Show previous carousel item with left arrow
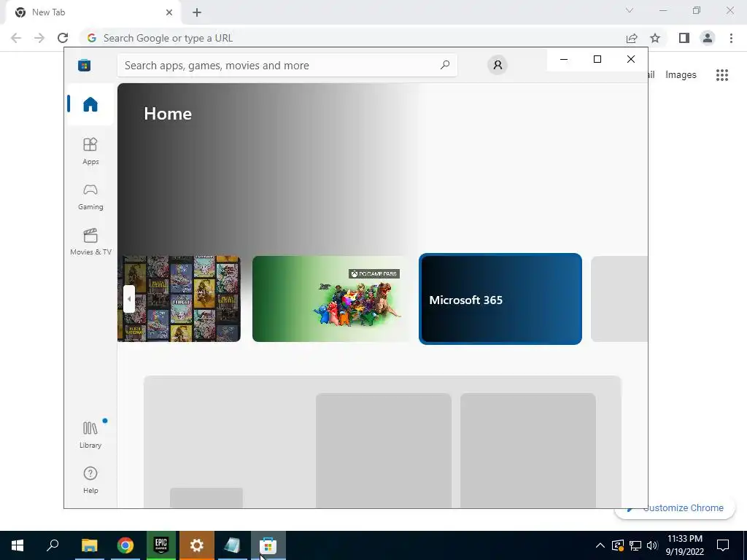 click(x=128, y=299)
